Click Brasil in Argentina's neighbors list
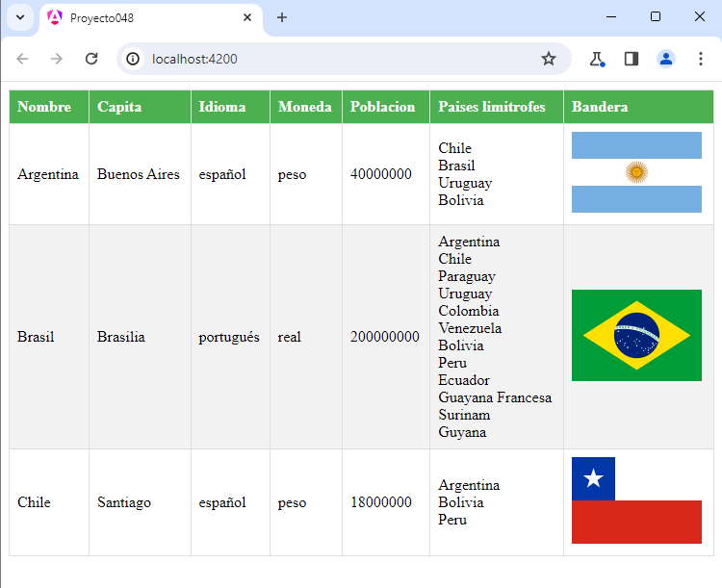Screen dimensions: 722x588 click(456, 166)
